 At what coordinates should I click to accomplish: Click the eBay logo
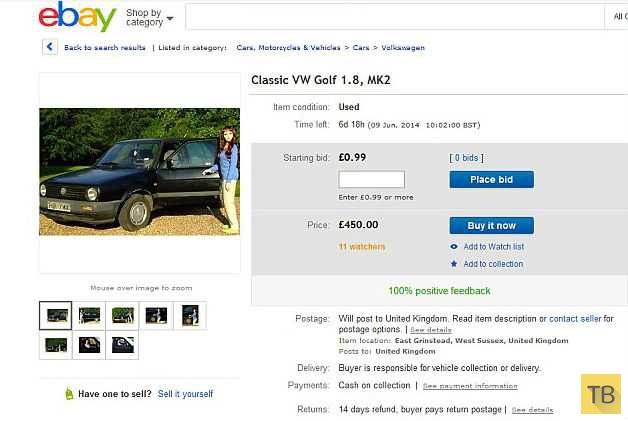coord(77,17)
